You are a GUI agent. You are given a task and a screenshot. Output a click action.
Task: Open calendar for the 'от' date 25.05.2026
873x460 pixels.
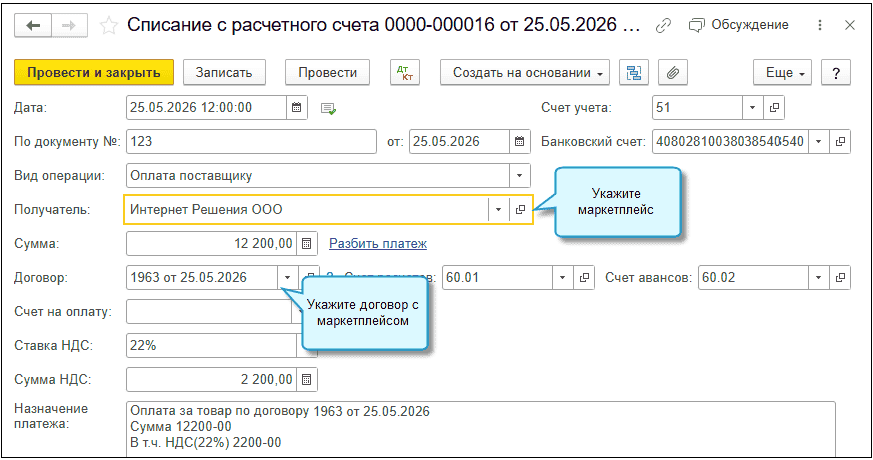(519, 141)
